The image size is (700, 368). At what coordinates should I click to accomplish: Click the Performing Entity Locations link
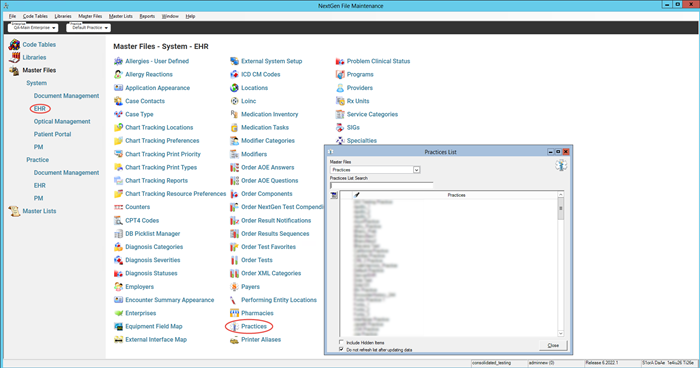point(279,300)
